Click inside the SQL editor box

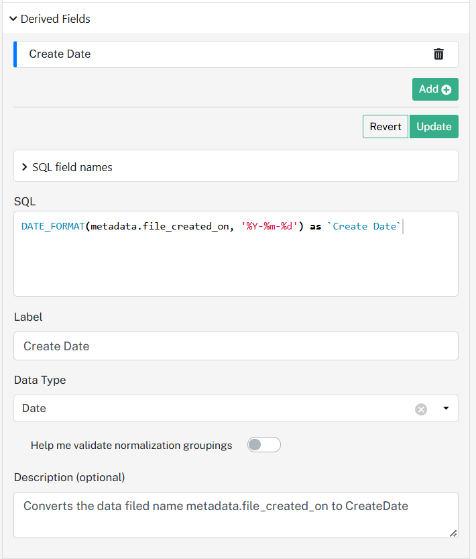click(x=236, y=253)
